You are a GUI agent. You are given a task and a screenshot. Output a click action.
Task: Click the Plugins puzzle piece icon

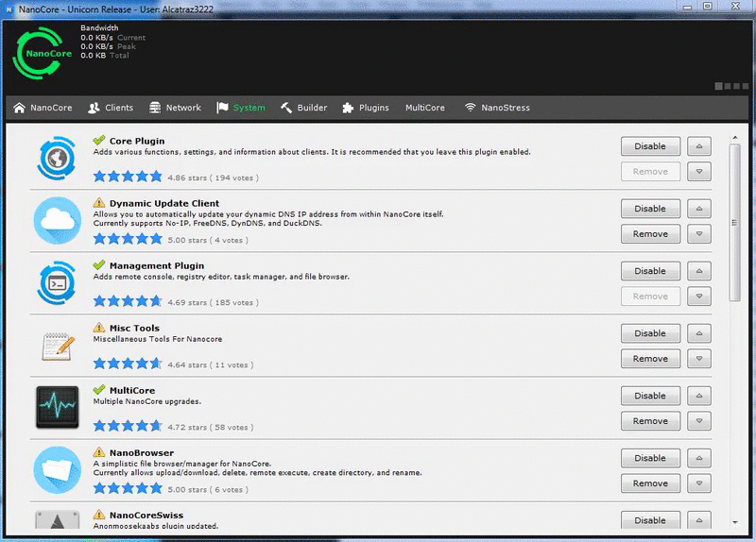(x=348, y=108)
